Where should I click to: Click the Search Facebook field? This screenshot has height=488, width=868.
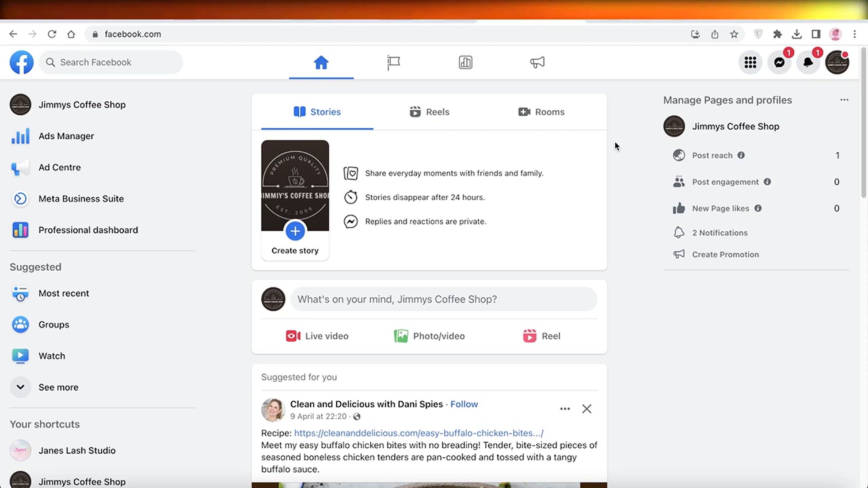tap(111, 62)
